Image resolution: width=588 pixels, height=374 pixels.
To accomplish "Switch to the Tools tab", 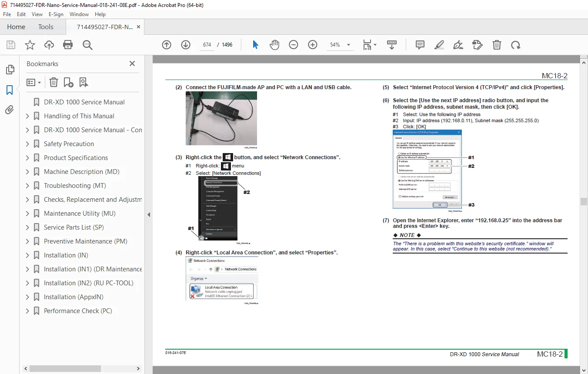I will [x=46, y=27].
